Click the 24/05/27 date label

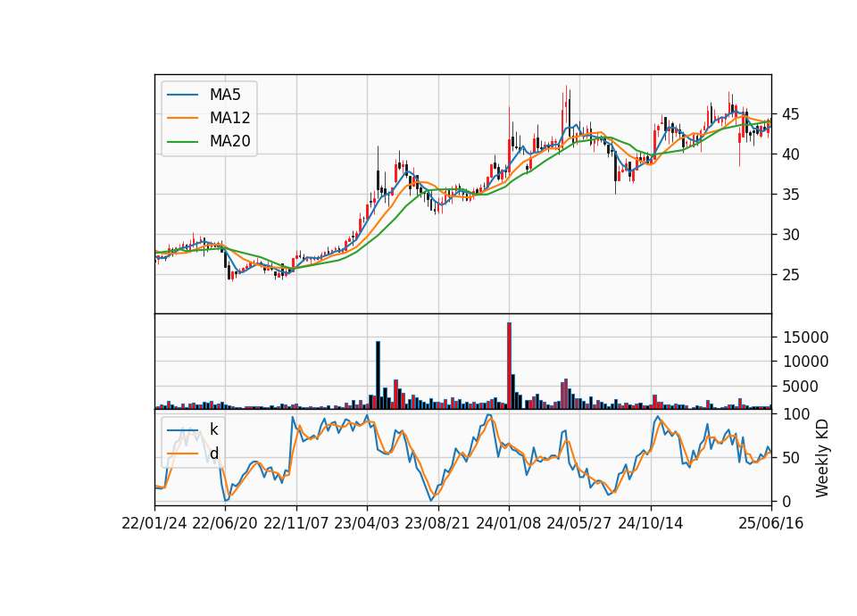(x=579, y=523)
